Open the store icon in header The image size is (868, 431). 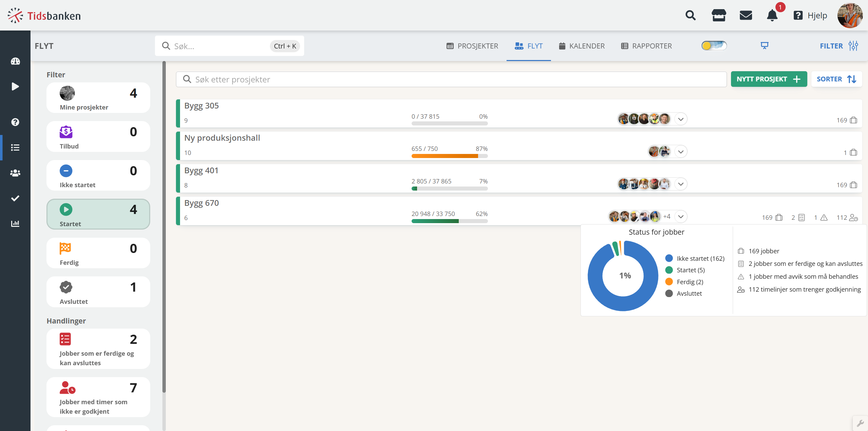[x=718, y=16]
